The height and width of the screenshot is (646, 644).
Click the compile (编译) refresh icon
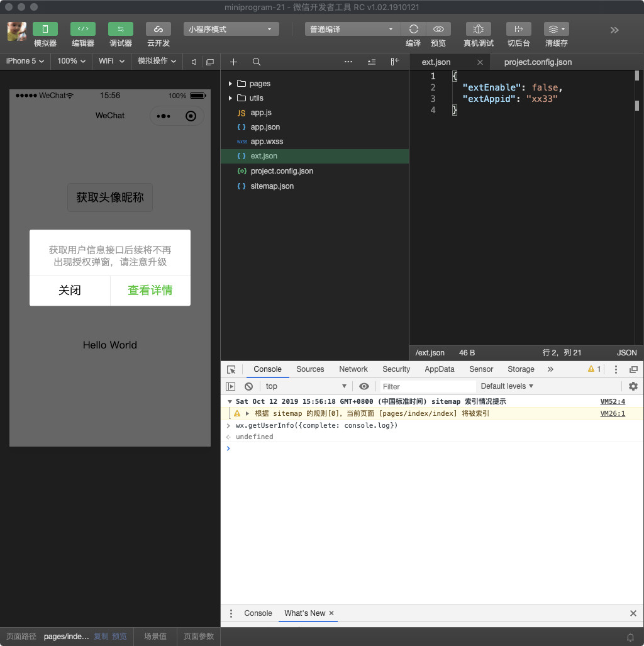click(x=413, y=30)
